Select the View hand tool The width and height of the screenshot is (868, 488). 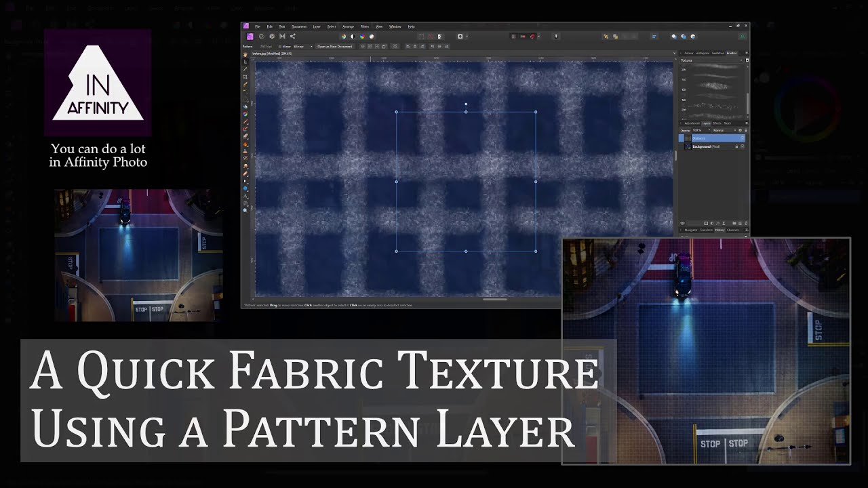click(245, 56)
